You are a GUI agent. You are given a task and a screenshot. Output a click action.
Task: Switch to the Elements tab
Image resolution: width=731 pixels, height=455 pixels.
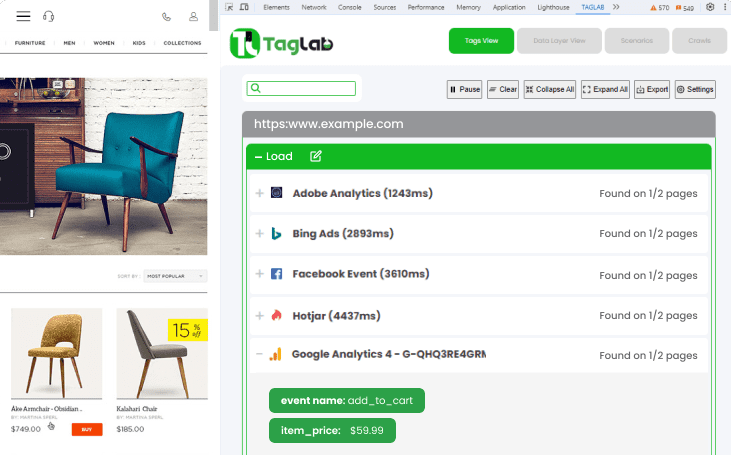pos(276,7)
